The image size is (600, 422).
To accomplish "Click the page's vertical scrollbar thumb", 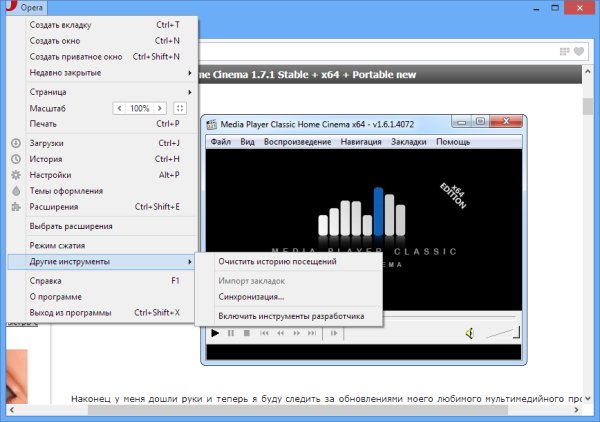I will 588,106.
